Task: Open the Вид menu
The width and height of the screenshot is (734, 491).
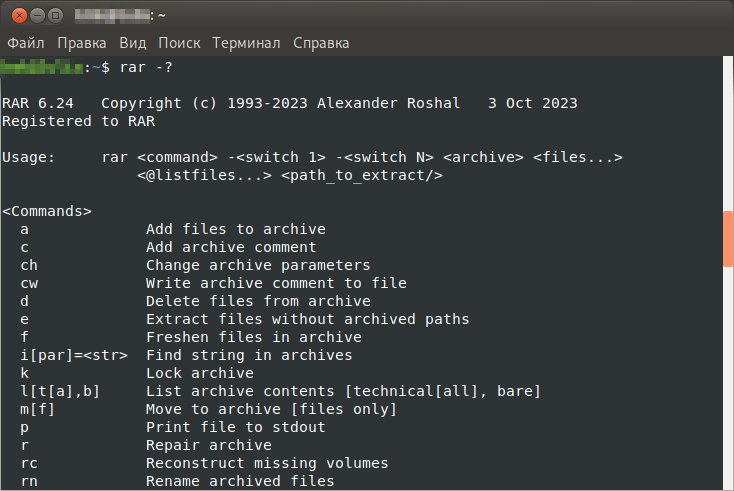Action: click(x=133, y=43)
